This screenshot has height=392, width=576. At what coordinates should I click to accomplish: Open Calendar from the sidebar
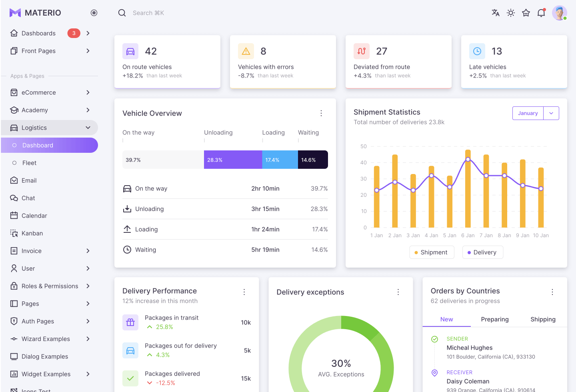pyautogui.click(x=49, y=216)
